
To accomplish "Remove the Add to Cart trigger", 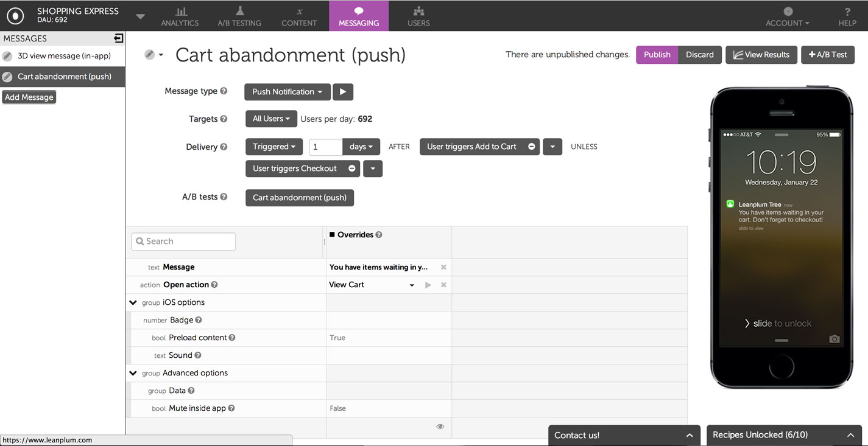I will 531,147.
